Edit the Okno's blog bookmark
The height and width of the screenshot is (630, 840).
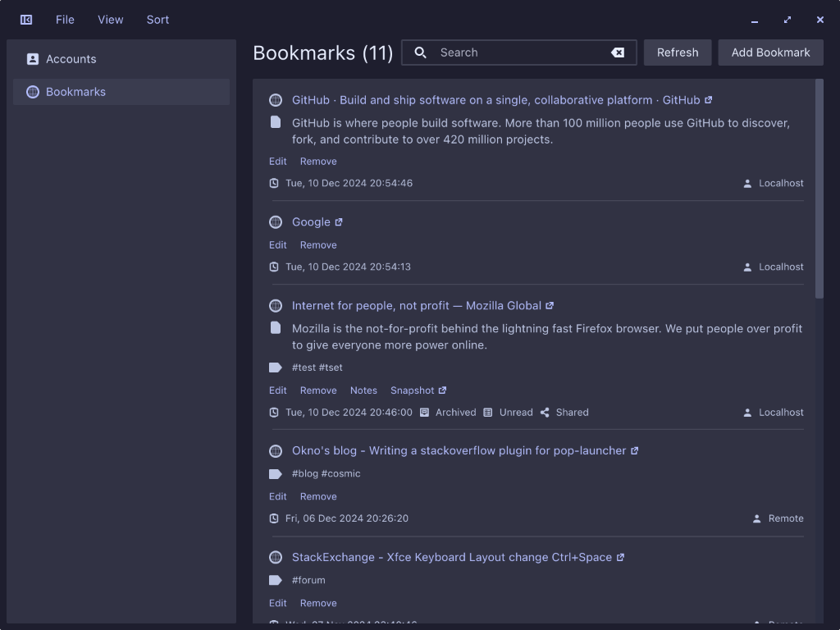[277, 496]
